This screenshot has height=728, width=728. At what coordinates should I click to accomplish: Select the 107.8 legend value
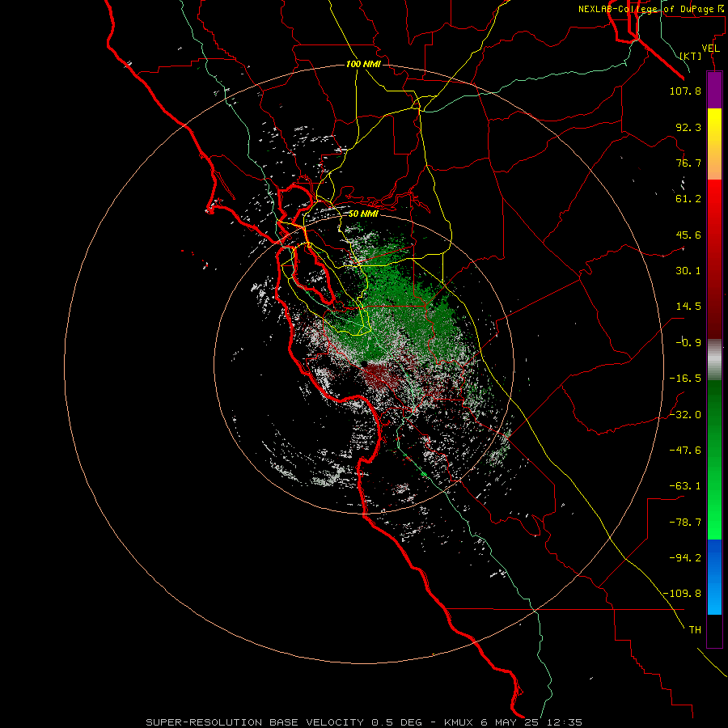[685, 91]
